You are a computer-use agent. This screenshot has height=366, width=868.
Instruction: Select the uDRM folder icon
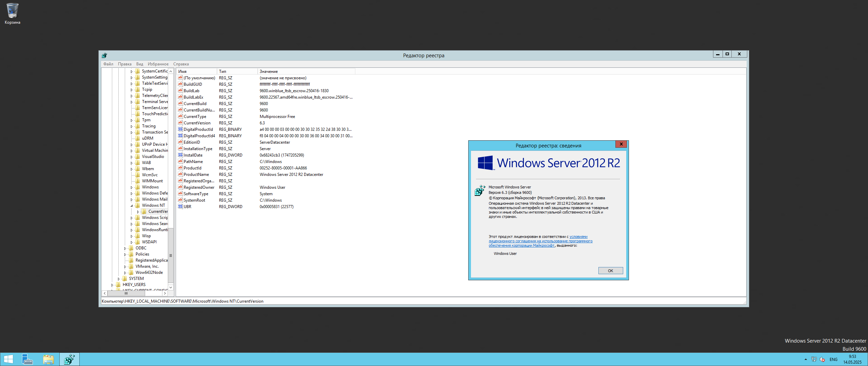138,138
